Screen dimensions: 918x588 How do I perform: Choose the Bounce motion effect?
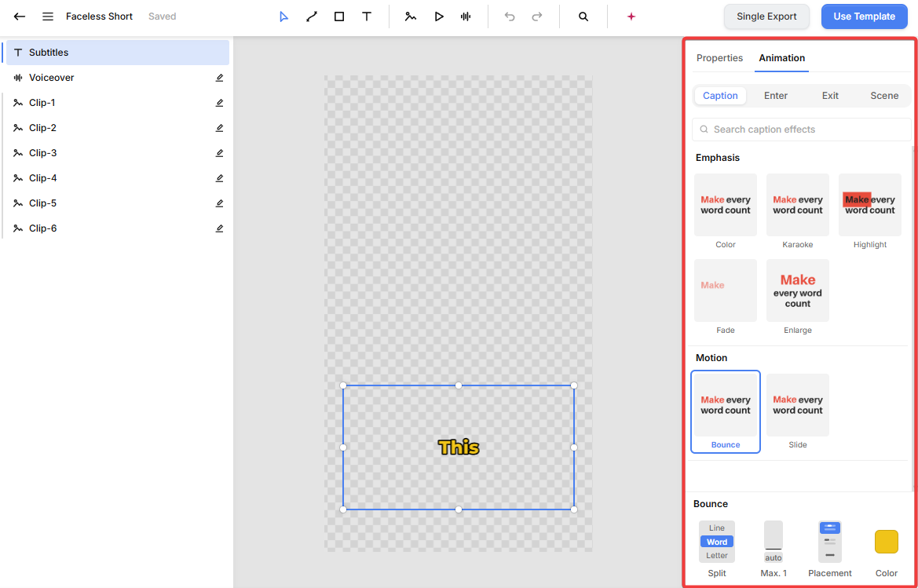(726, 411)
